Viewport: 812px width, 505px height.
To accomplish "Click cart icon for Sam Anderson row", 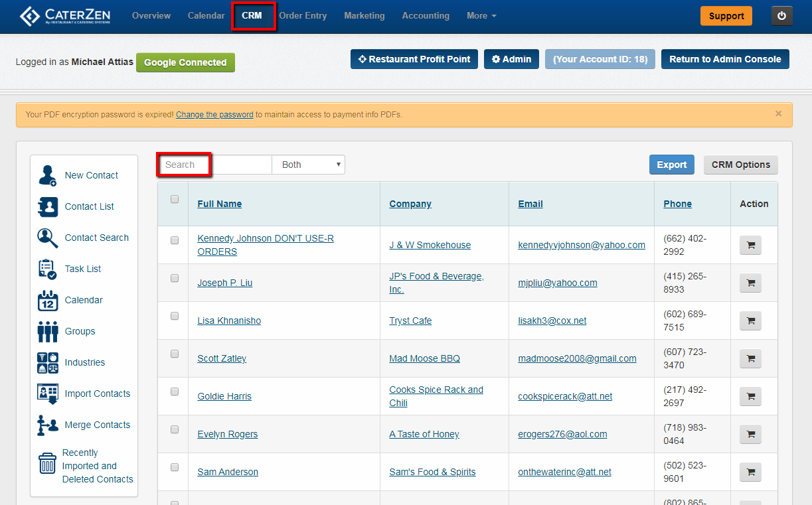I will click(x=751, y=472).
